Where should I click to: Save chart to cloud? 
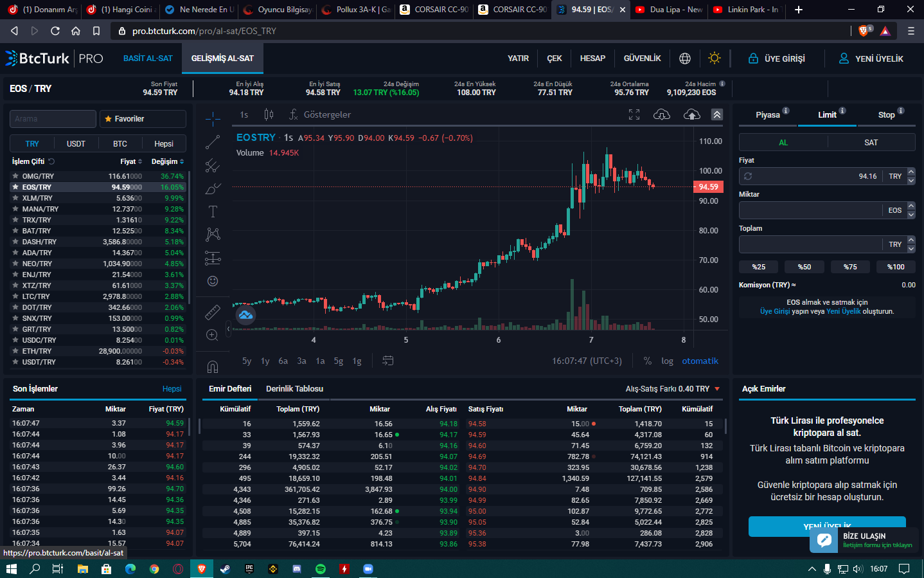click(x=692, y=114)
